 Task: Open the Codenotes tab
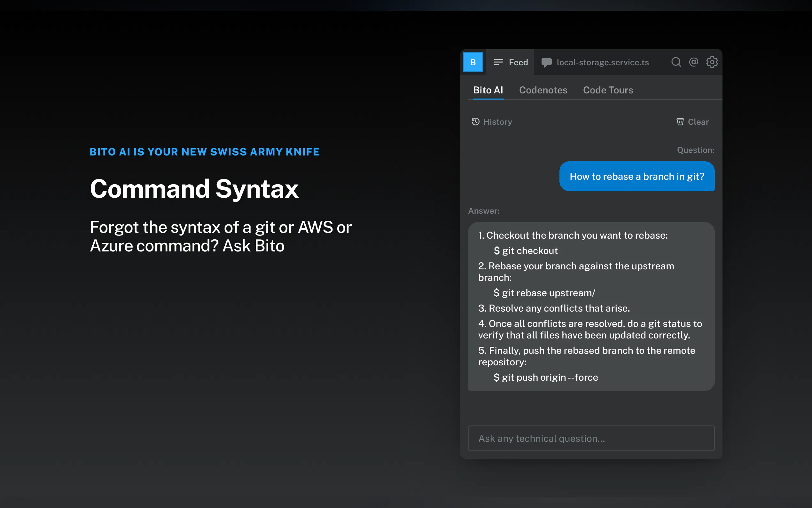tap(543, 90)
